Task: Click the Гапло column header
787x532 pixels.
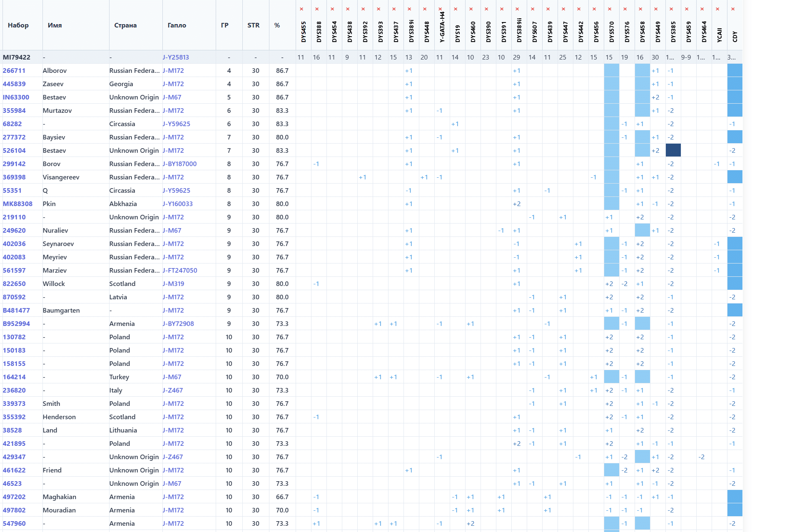Action: click(177, 25)
